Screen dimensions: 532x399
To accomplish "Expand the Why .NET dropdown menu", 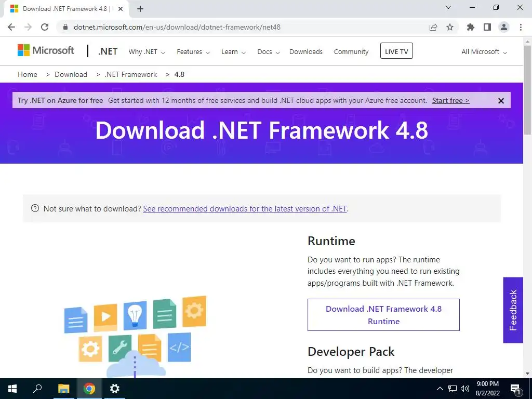I will click(147, 52).
